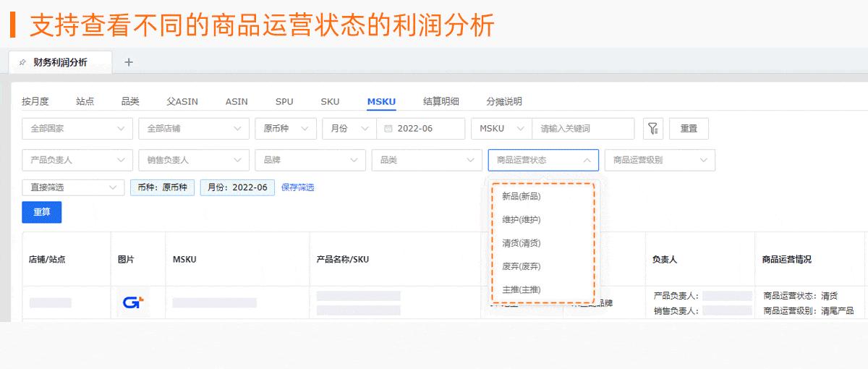Click the calendar icon in date field
Viewport: 868px width, 369px height.
click(x=388, y=129)
